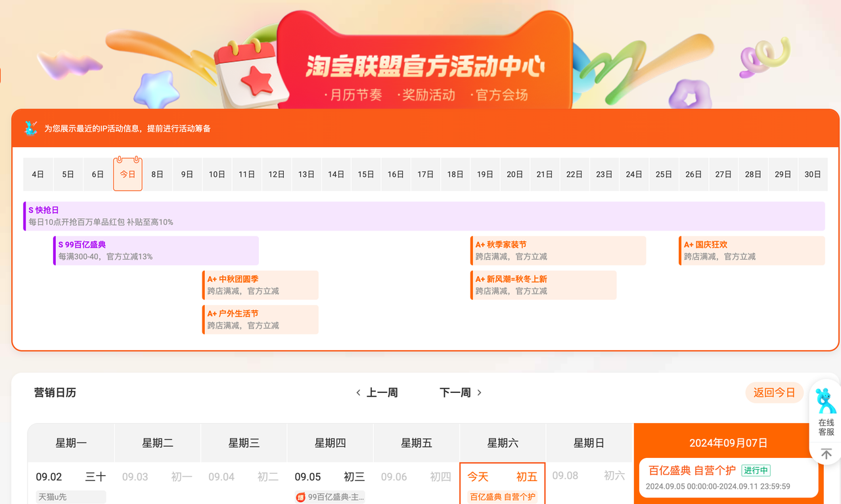Open the A+ 中秋团圆季 activity card
Image resolution: width=841 pixels, height=504 pixels.
click(x=260, y=285)
